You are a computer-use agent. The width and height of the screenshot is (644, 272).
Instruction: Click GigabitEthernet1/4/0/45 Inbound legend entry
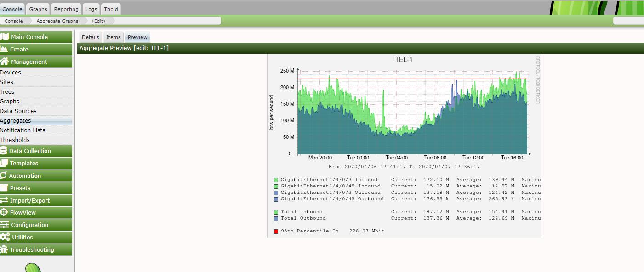[x=331, y=186]
